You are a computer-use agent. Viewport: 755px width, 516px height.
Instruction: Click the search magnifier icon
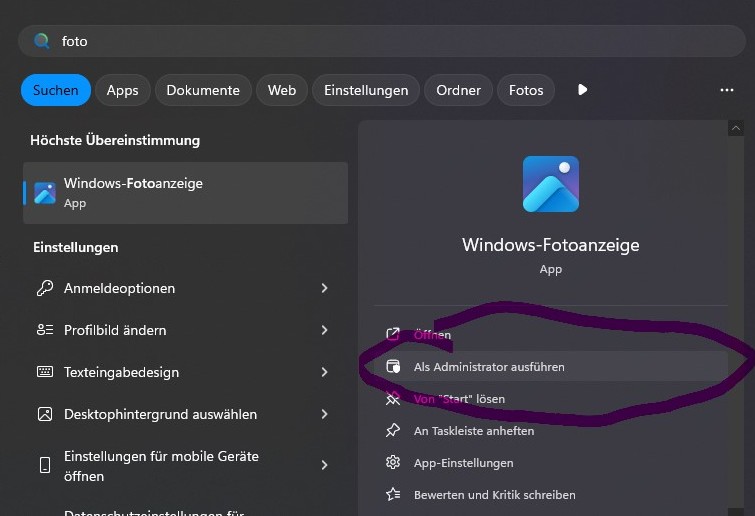(x=42, y=41)
